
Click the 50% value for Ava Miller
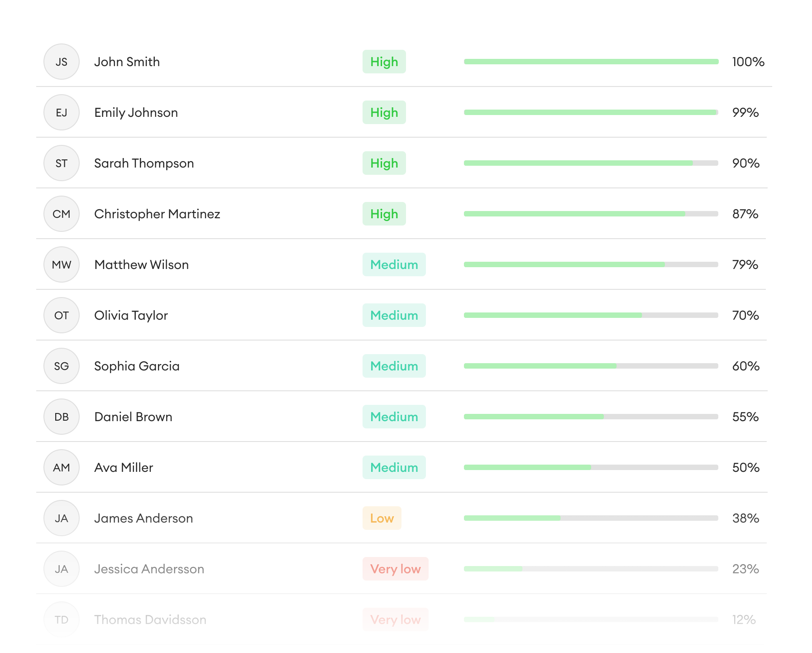[745, 467]
